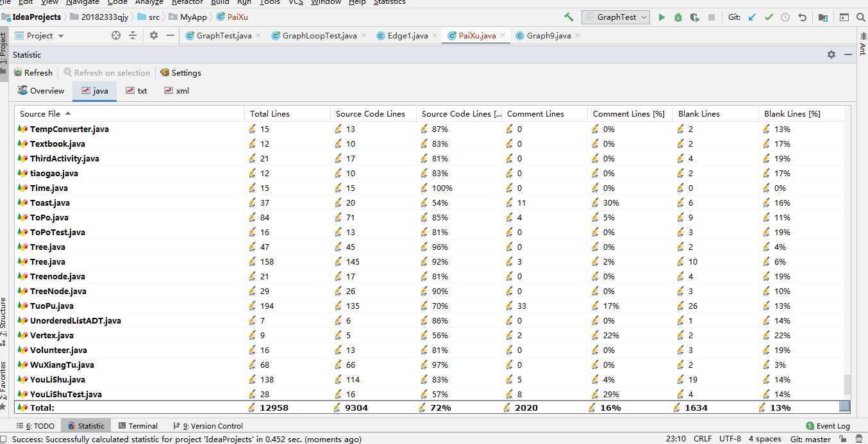Click the Build Project hammer icon
Image resolution: width=868 pixels, height=444 pixels.
(569, 17)
